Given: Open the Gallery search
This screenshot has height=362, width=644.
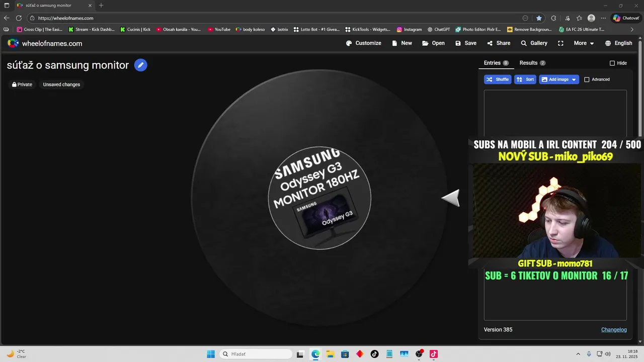Looking at the screenshot, I should pyautogui.click(x=534, y=43).
